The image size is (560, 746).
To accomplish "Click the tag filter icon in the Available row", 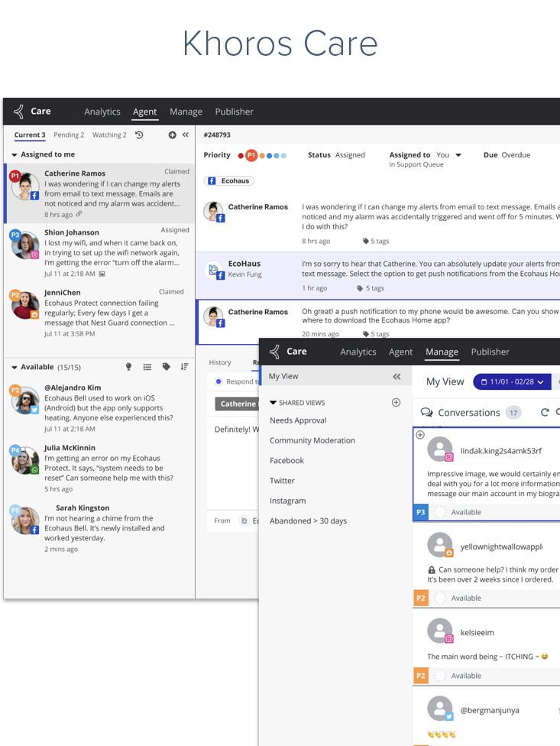I will (x=167, y=367).
